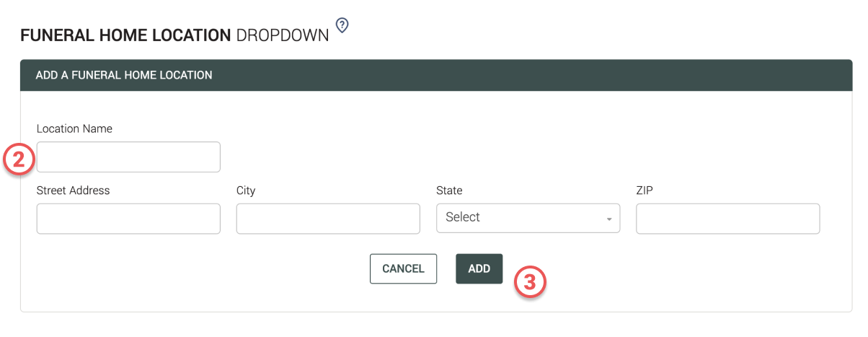
Task: Click the 'City' field label
Action: (x=246, y=191)
